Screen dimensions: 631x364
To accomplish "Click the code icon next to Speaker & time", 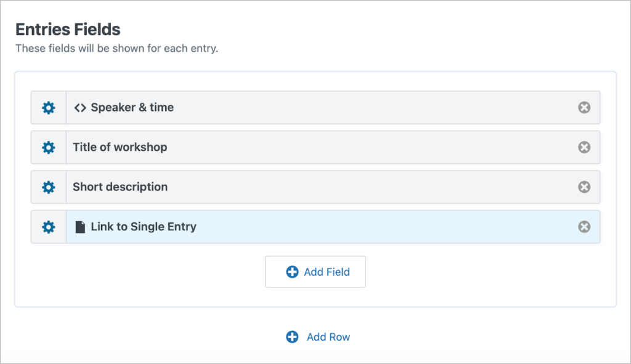I will (x=79, y=107).
